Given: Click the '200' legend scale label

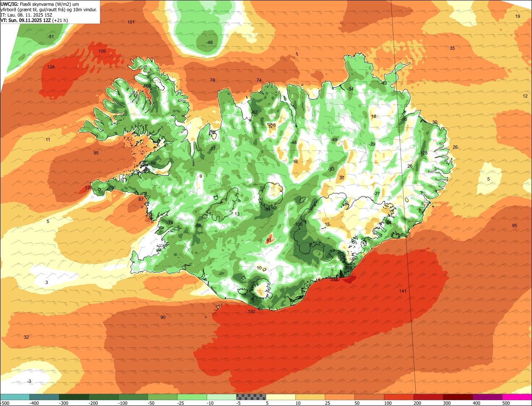Looking at the screenshot, I should 417,403.
